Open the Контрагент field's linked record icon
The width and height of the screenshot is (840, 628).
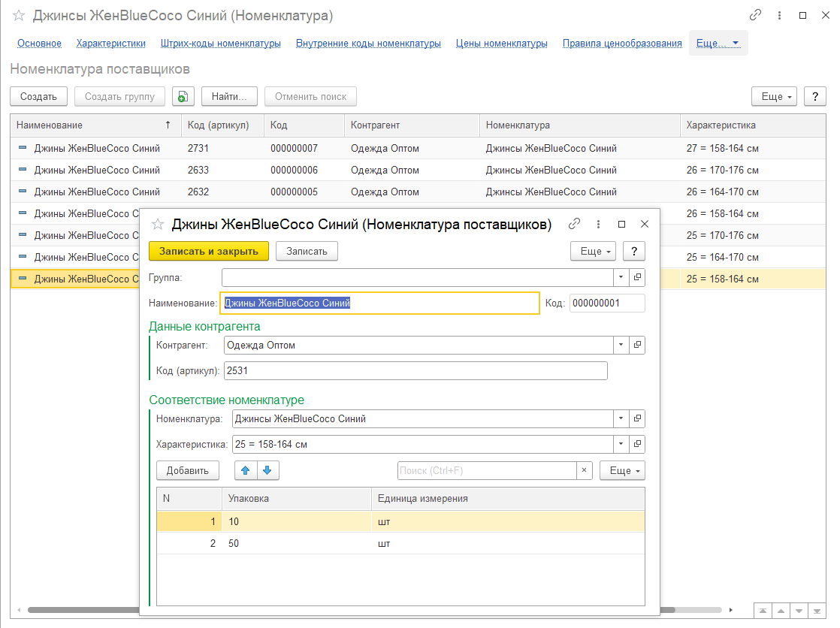point(637,345)
